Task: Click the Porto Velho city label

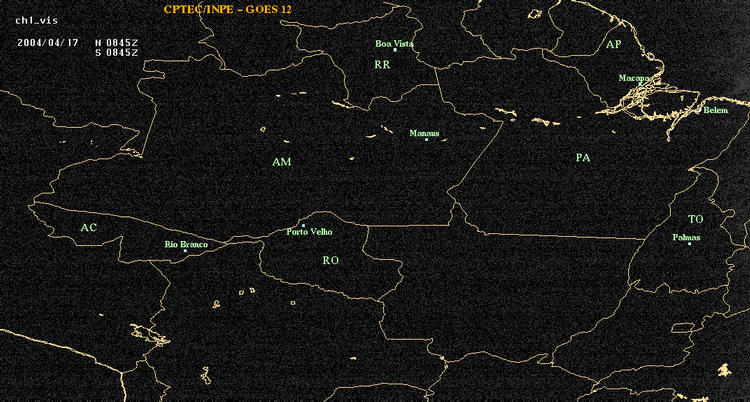Action: (x=309, y=232)
